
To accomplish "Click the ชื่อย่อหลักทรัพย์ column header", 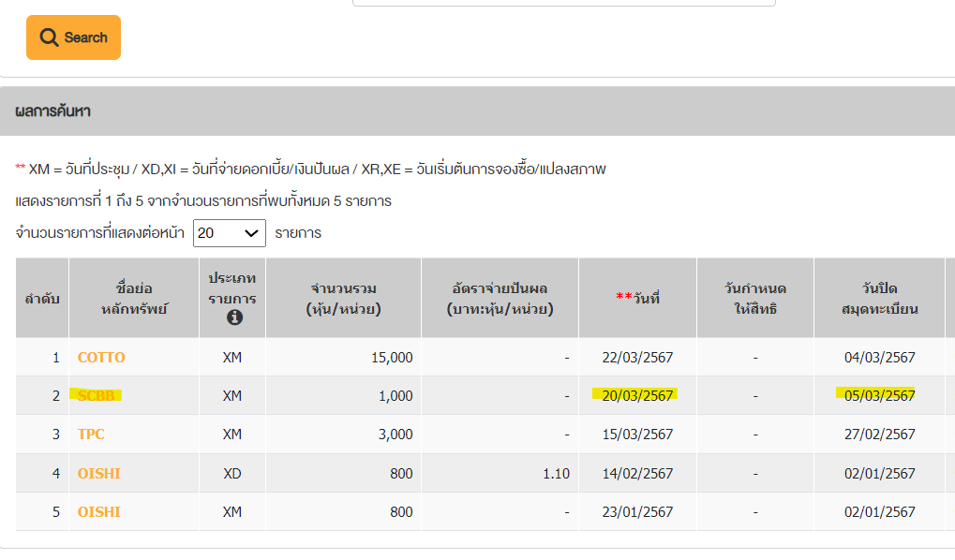I will [x=134, y=298].
